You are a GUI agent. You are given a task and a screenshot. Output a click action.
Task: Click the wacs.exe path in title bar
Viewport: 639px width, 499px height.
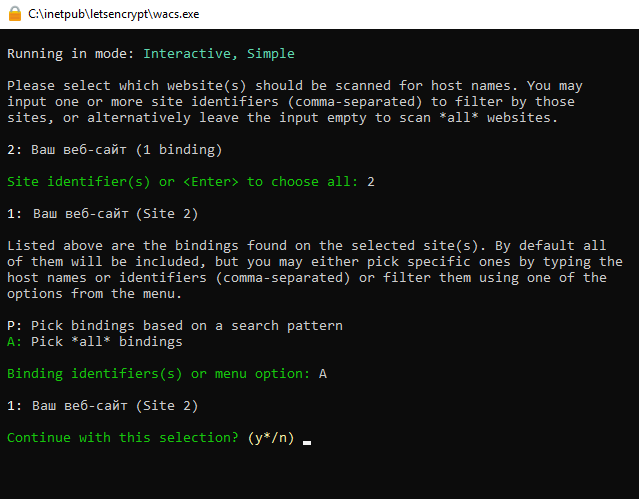point(114,14)
